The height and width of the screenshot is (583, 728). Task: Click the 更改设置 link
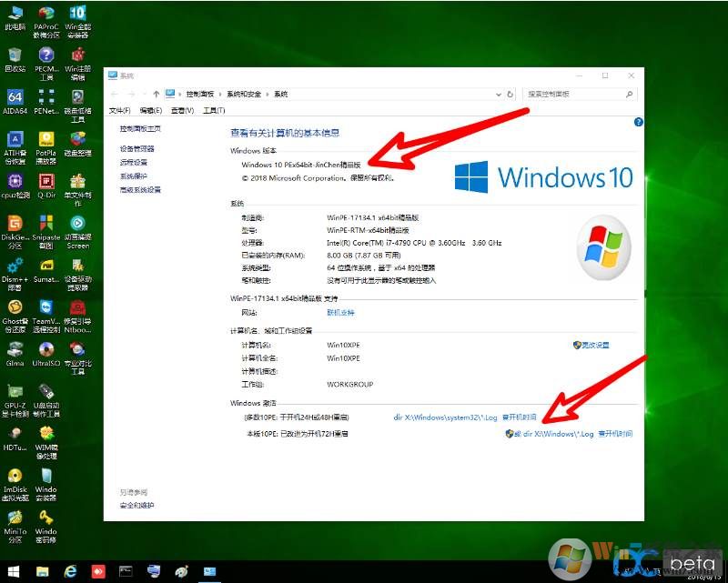click(x=595, y=346)
